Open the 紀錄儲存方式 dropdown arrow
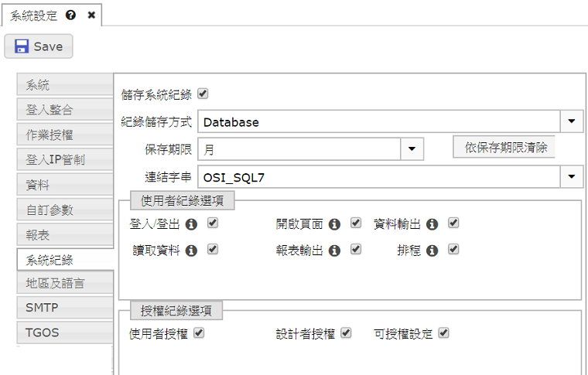Viewport: 588px width, 375px height. [572, 121]
